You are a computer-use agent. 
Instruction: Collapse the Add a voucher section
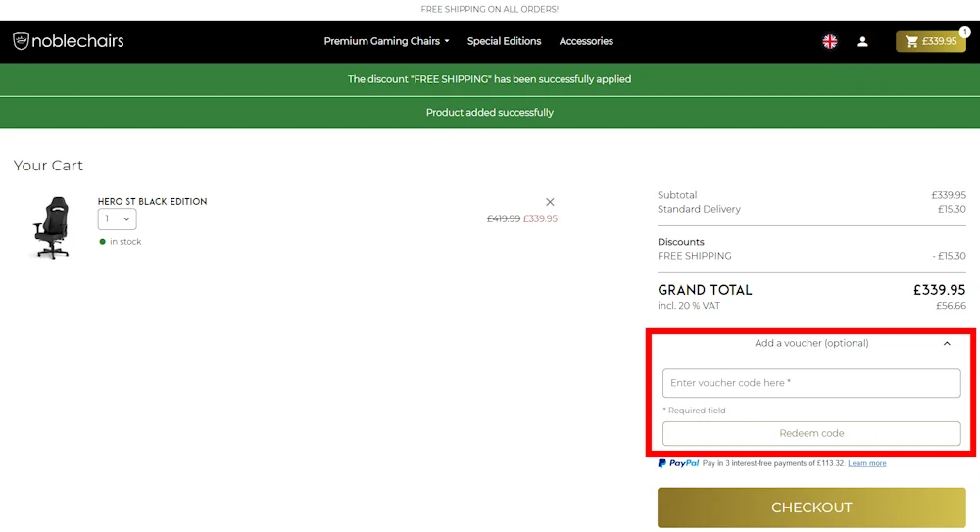[947, 343]
